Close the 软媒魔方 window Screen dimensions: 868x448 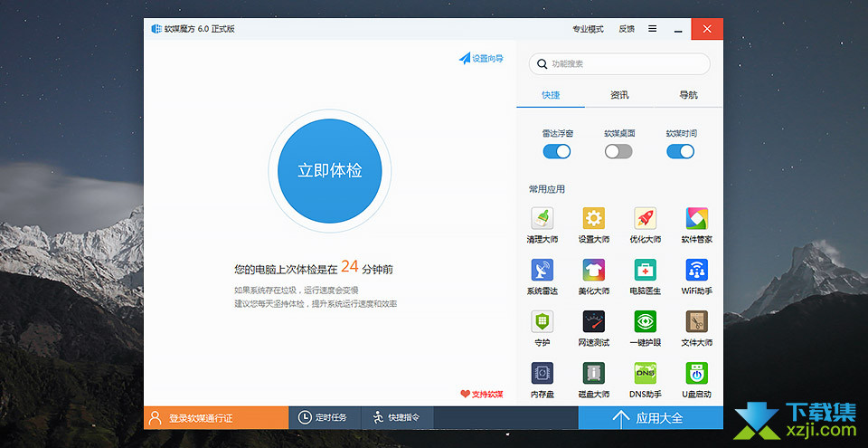[x=707, y=29]
